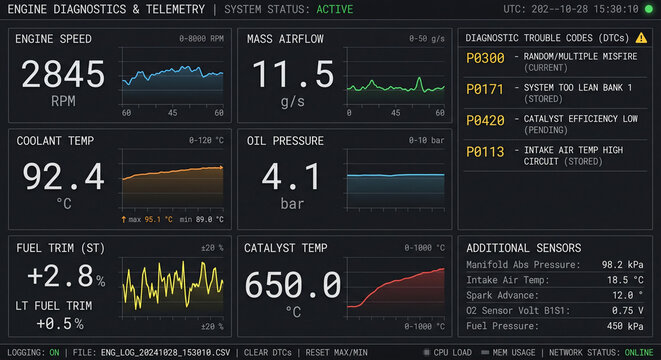The height and width of the screenshot is (360, 661).
Task: Click CLEAR DTCs button
Action: 268,352
